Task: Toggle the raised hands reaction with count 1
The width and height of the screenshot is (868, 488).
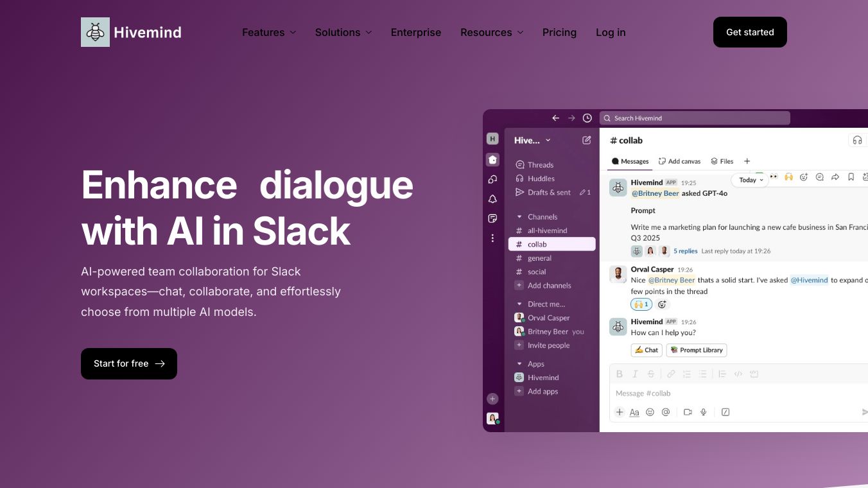Action: [x=641, y=304]
